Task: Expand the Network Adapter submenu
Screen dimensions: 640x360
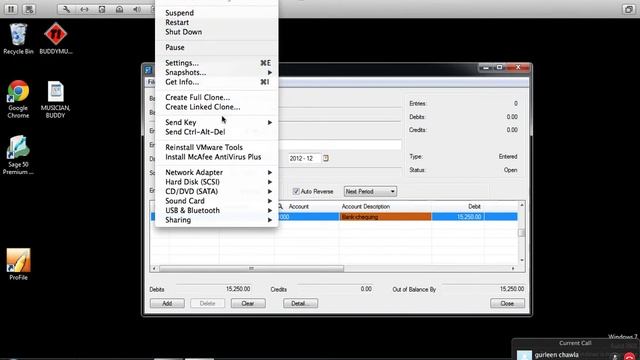Action: [x=217, y=172]
